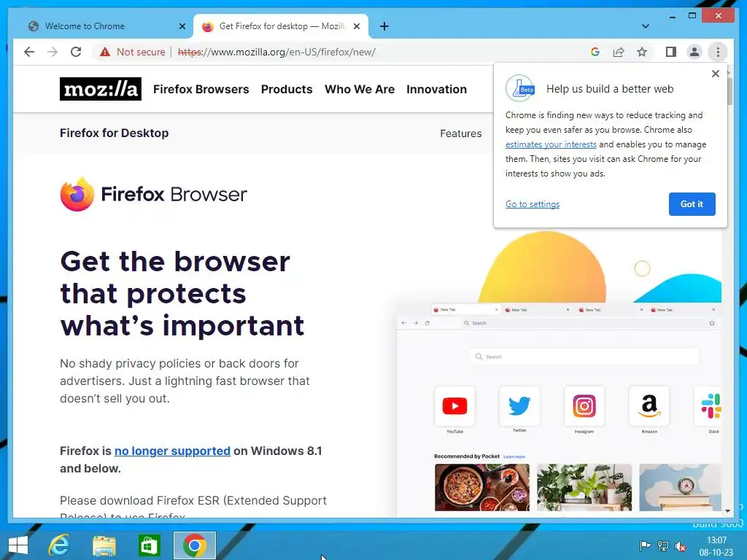Click the Beta flask icon in the popup
Image resolution: width=747 pixels, height=560 pixels.
(x=520, y=88)
